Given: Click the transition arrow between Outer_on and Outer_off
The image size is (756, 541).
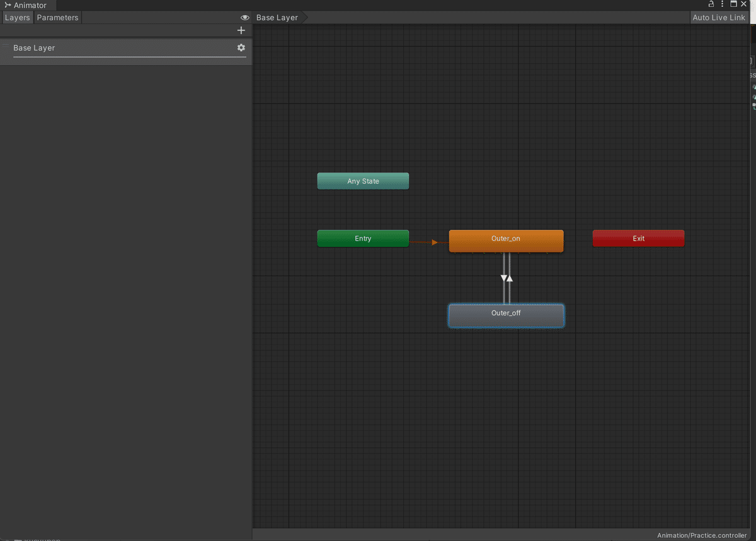Looking at the screenshot, I should tap(506, 277).
